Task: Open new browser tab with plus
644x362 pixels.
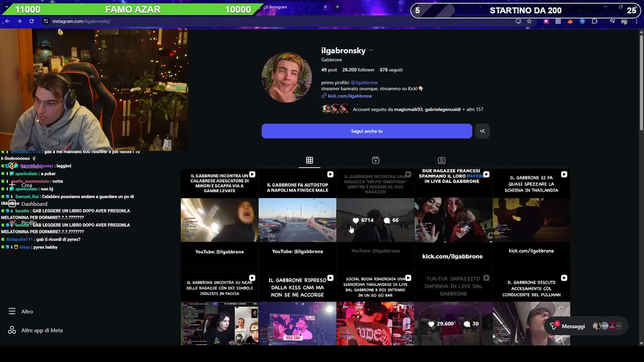Action: 337,7
